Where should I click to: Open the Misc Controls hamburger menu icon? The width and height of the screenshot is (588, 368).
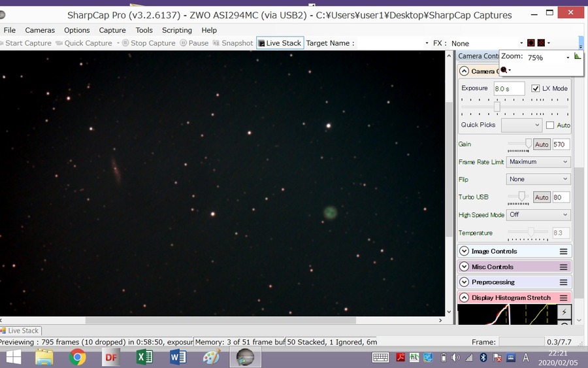click(x=563, y=267)
